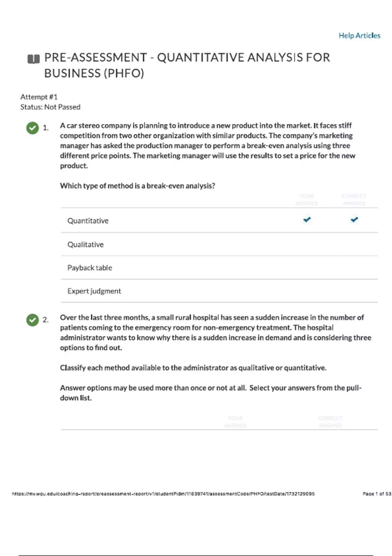Choose the Payback table answer option

click(90, 268)
